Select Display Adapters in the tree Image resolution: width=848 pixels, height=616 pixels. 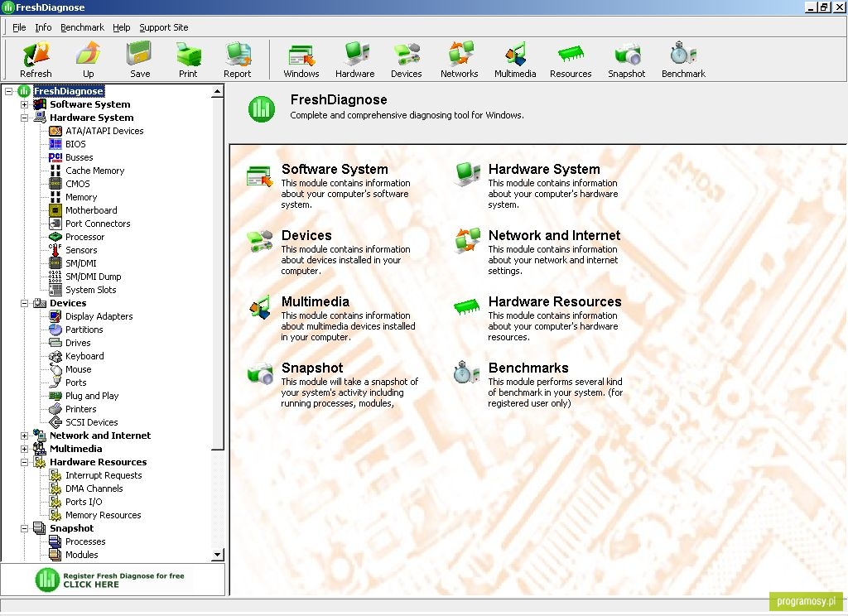99,316
